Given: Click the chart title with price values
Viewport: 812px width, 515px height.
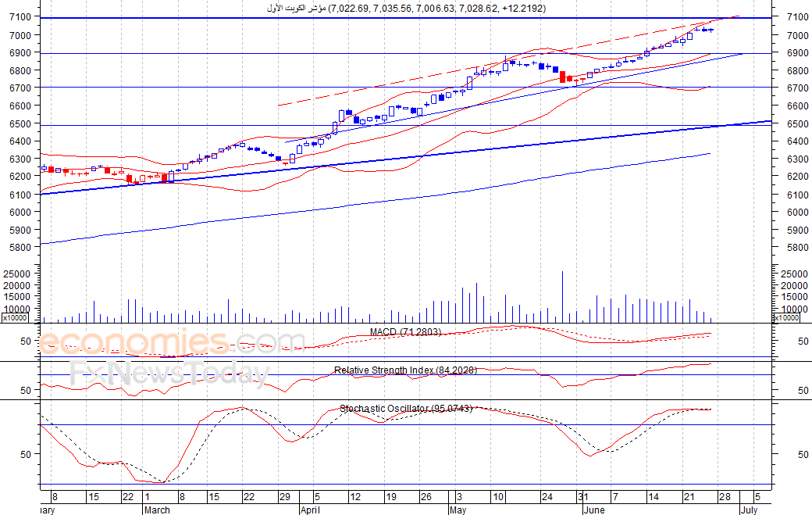Looking at the screenshot, I should (x=406, y=8).
